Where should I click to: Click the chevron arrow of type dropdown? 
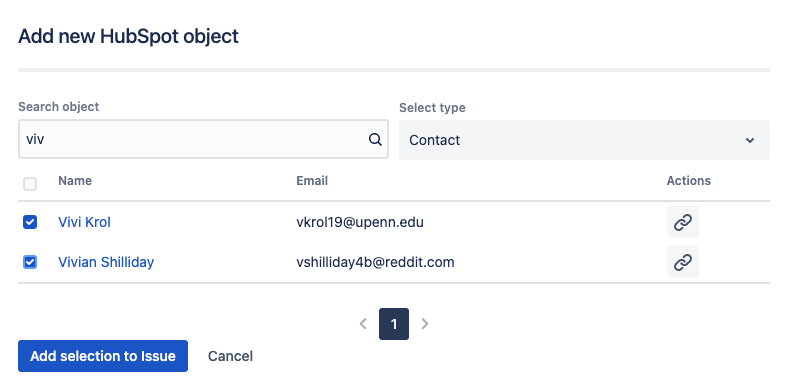tap(750, 140)
